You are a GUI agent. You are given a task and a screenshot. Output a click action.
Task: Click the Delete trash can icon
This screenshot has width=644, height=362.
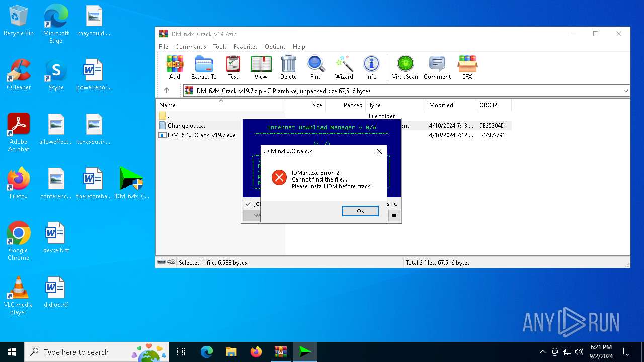pyautogui.click(x=288, y=67)
